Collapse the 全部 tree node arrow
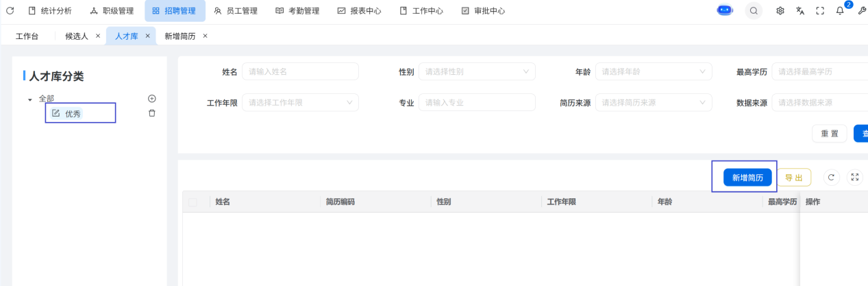 (x=30, y=99)
